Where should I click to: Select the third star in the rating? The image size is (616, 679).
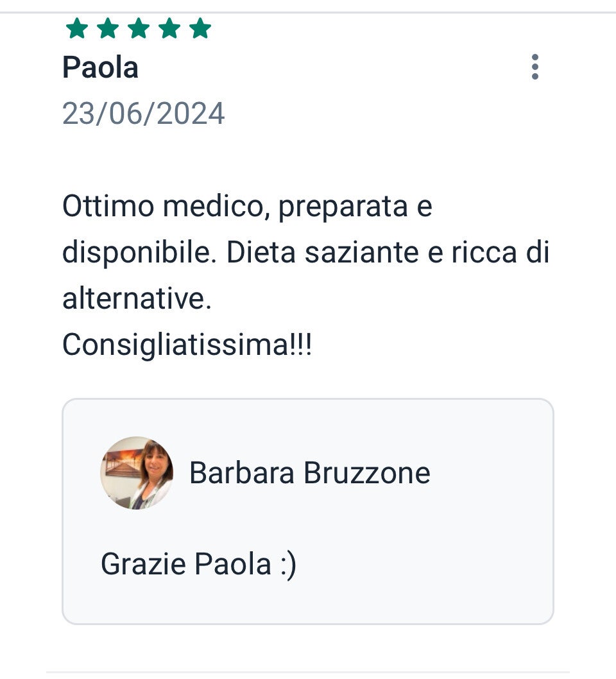pyautogui.click(x=139, y=29)
